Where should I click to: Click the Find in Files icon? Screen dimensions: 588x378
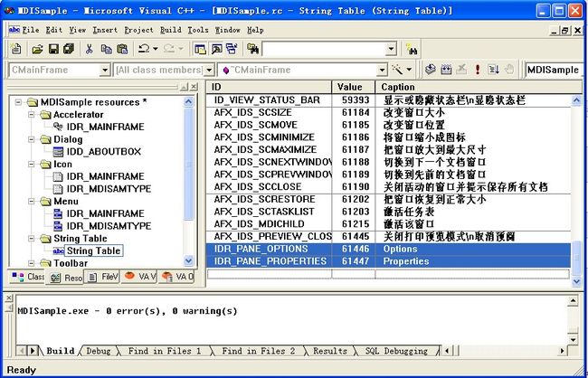(252, 49)
